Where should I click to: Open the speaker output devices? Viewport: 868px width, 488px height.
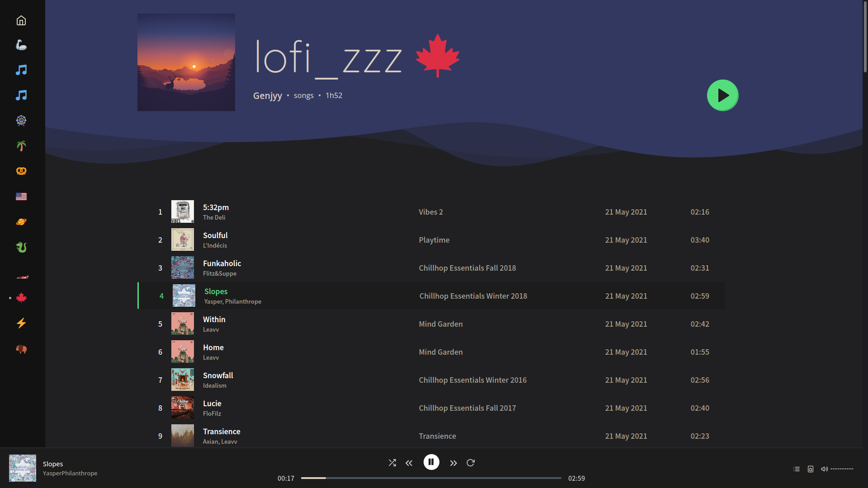coord(811,469)
